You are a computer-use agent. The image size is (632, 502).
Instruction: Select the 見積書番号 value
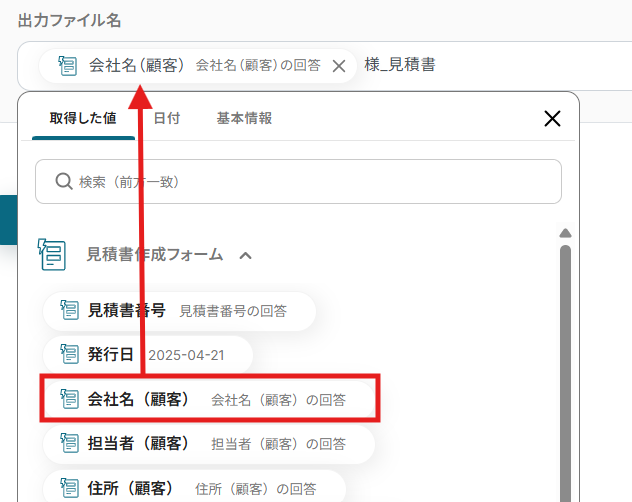pyautogui.click(x=179, y=311)
